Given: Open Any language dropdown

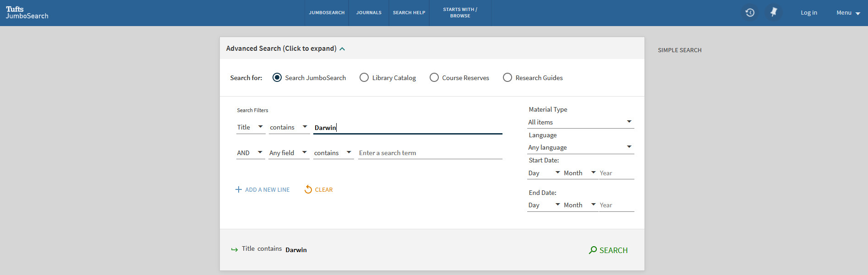Looking at the screenshot, I should pyautogui.click(x=581, y=147).
